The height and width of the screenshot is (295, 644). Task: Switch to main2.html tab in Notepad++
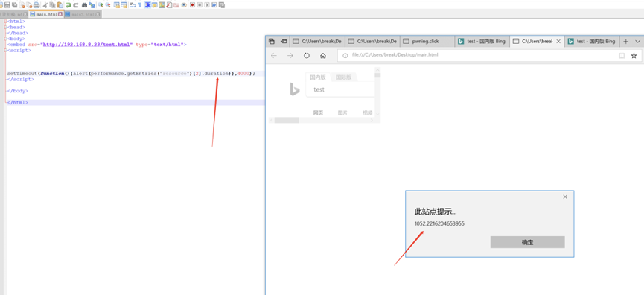click(x=83, y=14)
